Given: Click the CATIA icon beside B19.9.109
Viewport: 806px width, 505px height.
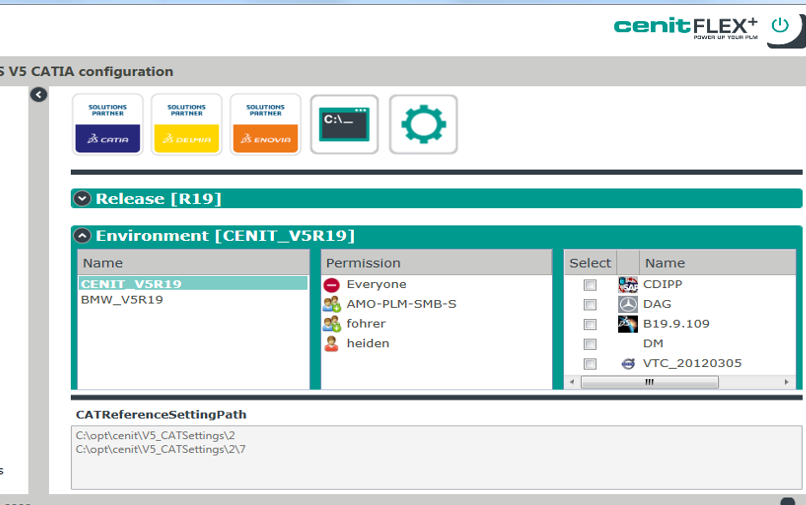Looking at the screenshot, I should coord(628,323).
